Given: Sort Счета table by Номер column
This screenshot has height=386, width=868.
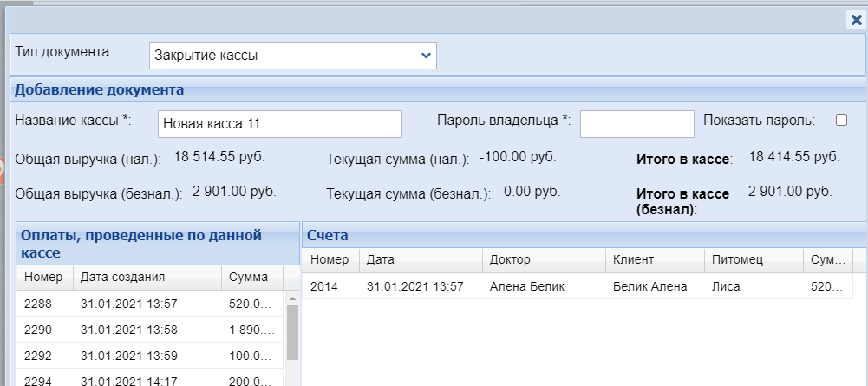Looking at the screenshot, I should pyautogui.click(x=330, y=259).
